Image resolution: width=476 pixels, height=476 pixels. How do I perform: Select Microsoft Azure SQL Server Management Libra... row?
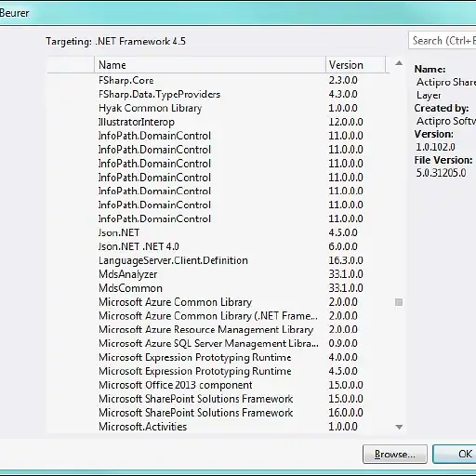(218, 343)
